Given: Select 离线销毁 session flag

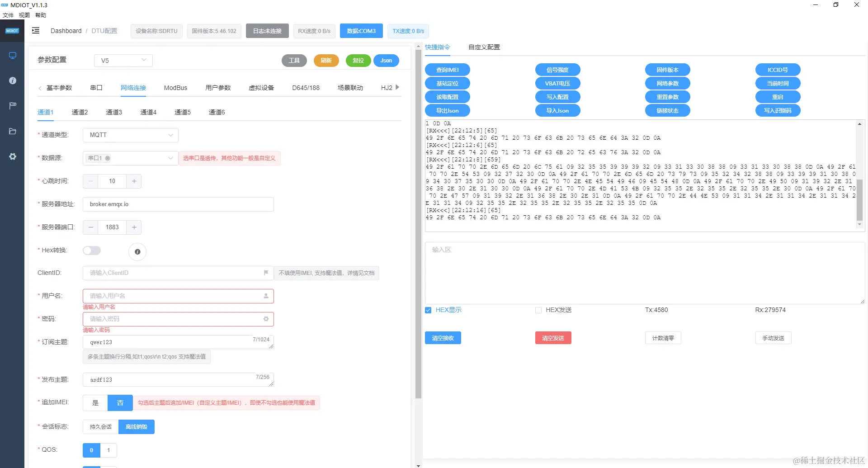Looking at the screenshot, I should coord(137,427).
